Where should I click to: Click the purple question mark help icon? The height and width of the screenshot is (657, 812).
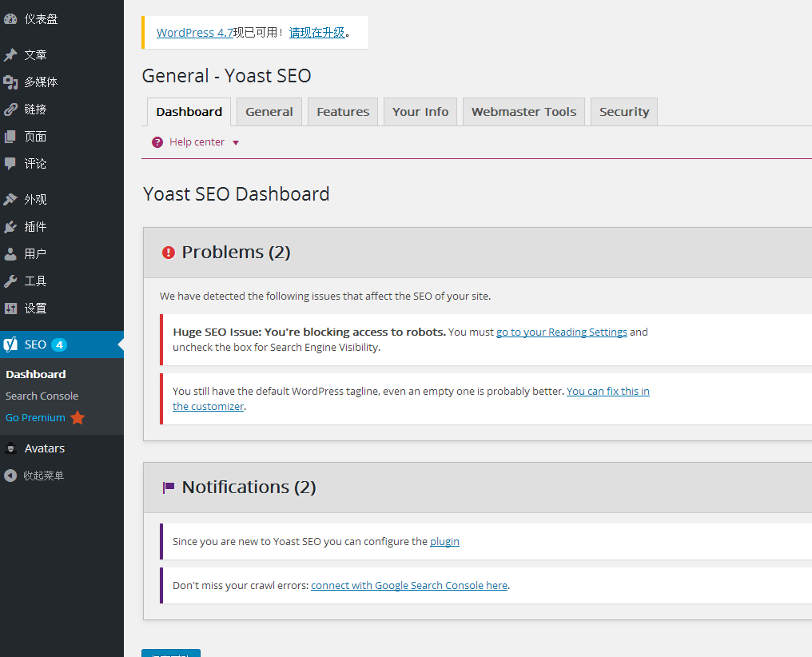coord(157,142)
